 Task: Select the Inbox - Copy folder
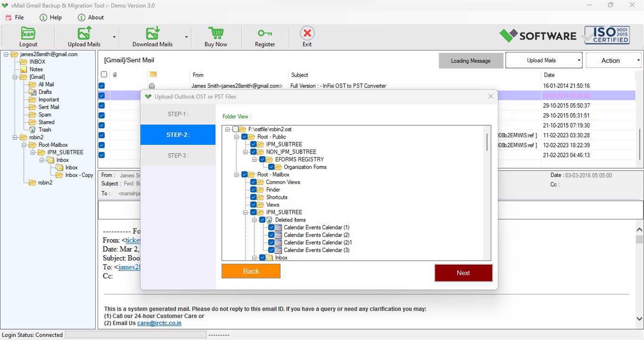79,175
